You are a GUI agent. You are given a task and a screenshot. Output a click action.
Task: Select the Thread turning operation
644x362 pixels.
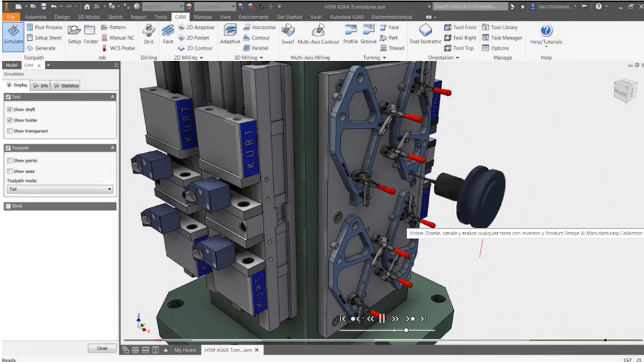[x=392, y=48]
